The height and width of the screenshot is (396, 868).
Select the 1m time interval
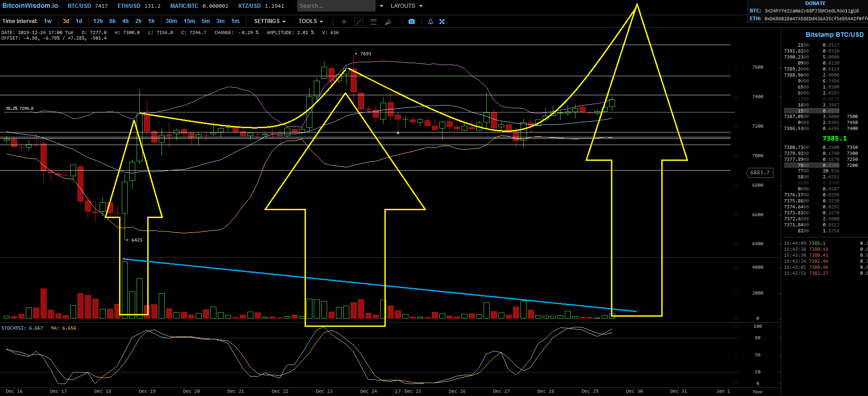click(235, 21)
